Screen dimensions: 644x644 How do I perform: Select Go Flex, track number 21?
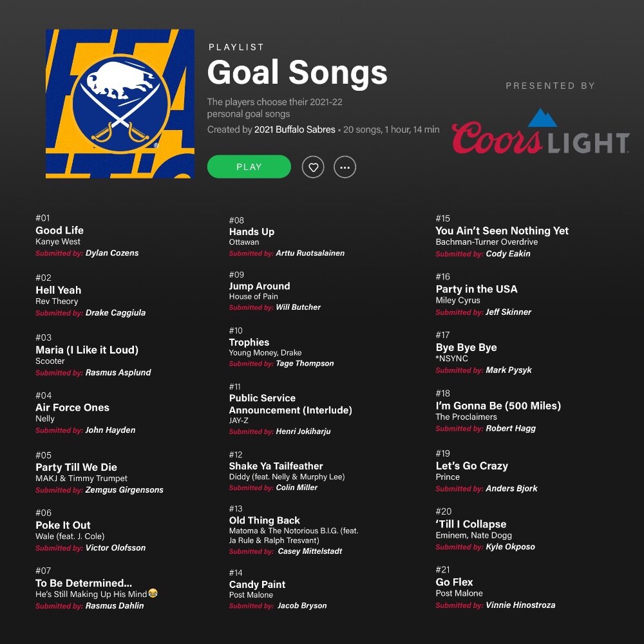(454, 582)
